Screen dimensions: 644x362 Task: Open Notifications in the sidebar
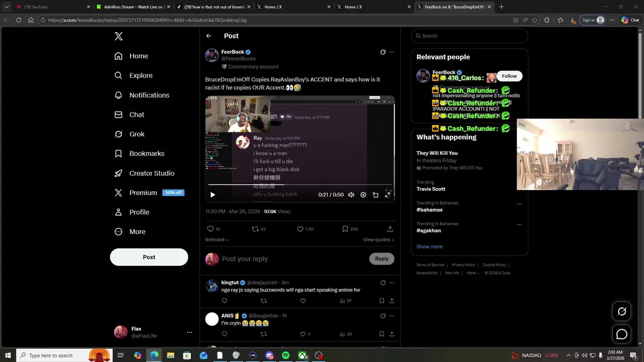click(x=142, y=95)
